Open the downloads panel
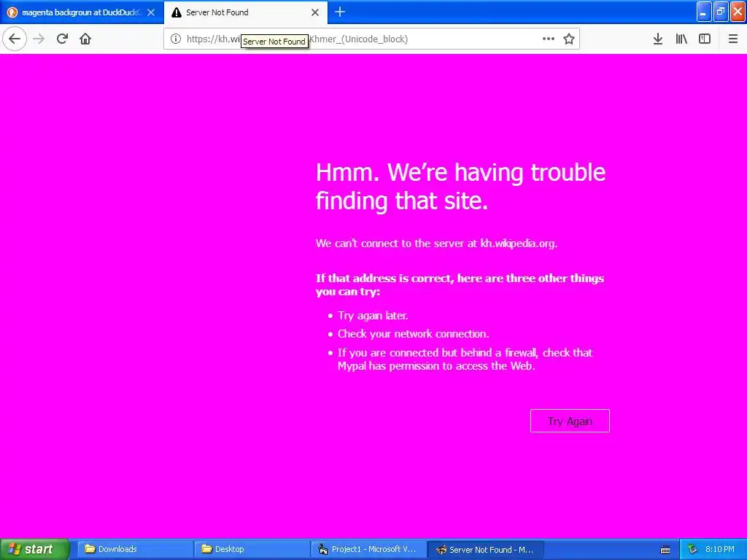 pyautogui.click(x=658, y=39)
